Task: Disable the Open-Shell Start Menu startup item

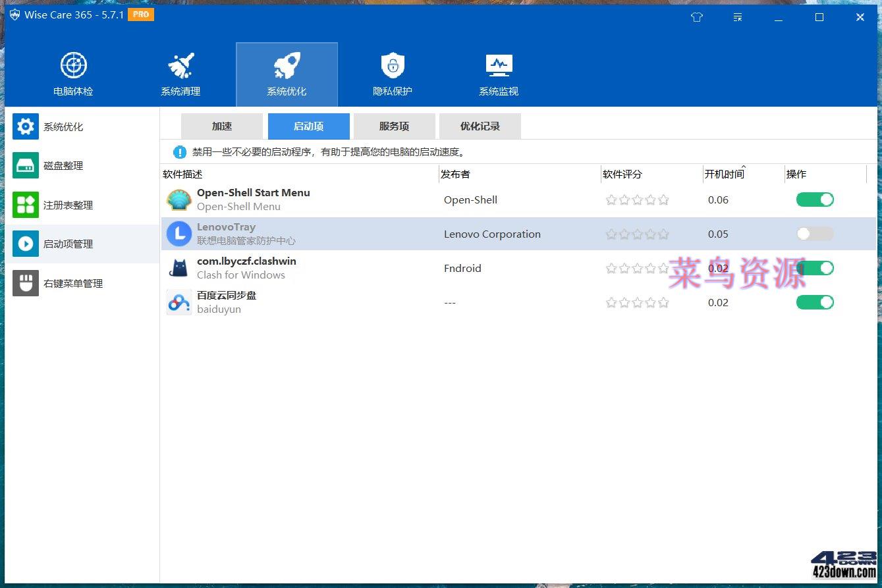Action: point(815,199)
